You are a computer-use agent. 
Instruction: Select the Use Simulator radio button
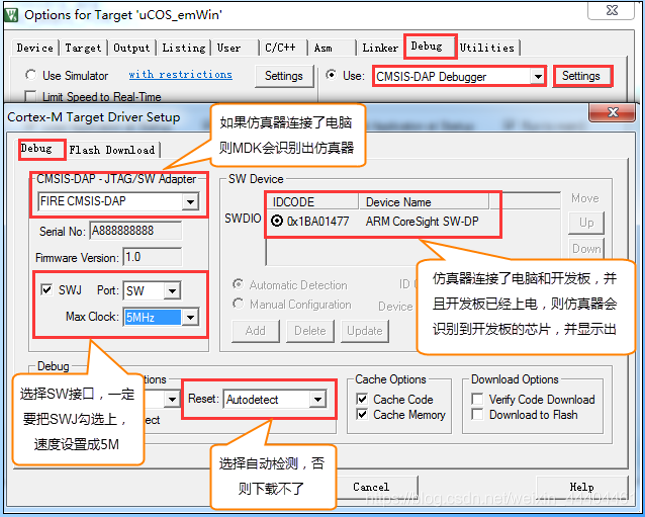tap(30, 75)
